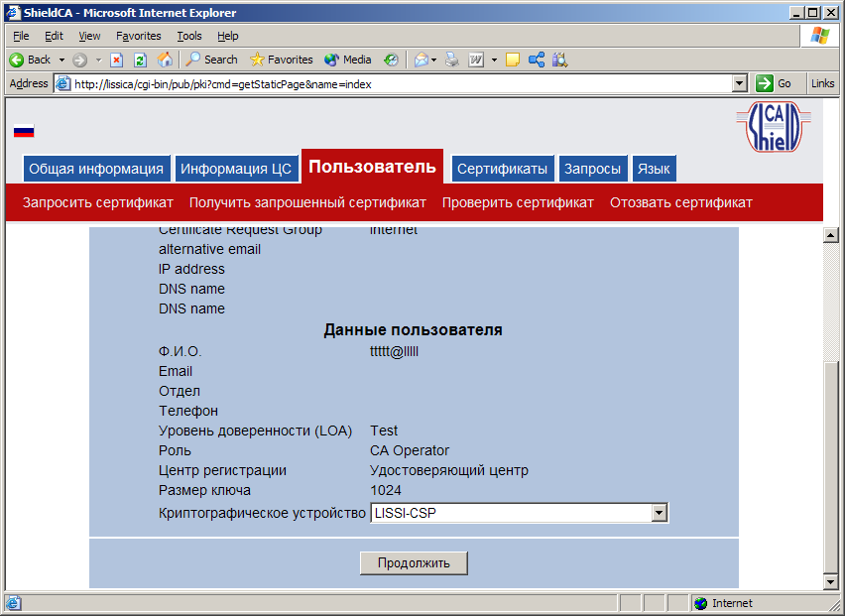Switch to the Сертификаты tab
This screenshot has height=616, width=845.
502,169
